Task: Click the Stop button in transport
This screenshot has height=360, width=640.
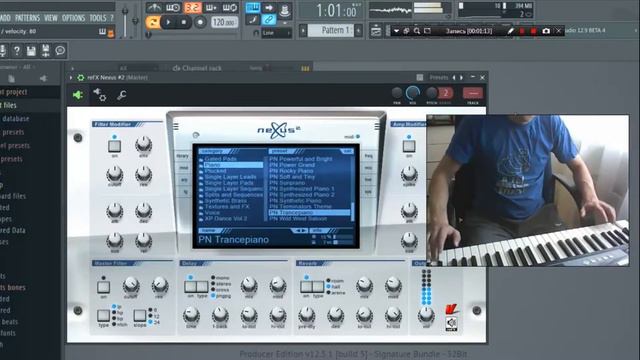Action: [184, 22]
